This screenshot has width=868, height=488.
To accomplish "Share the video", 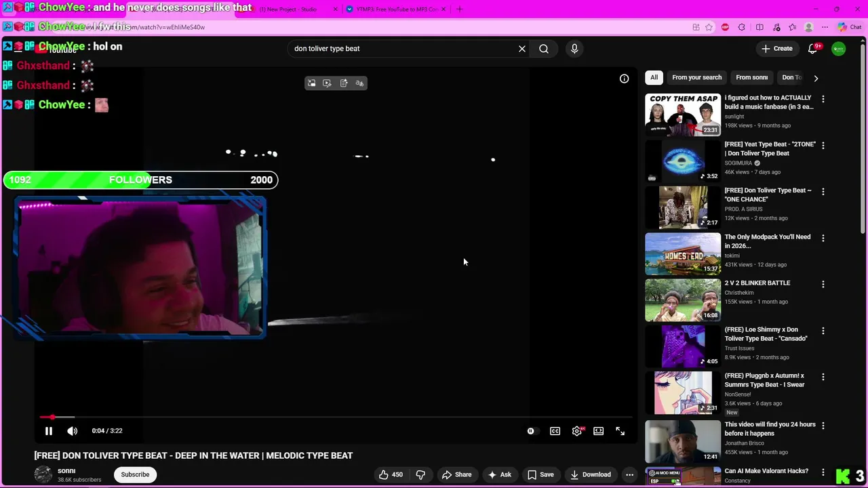I will pos(456,474).
